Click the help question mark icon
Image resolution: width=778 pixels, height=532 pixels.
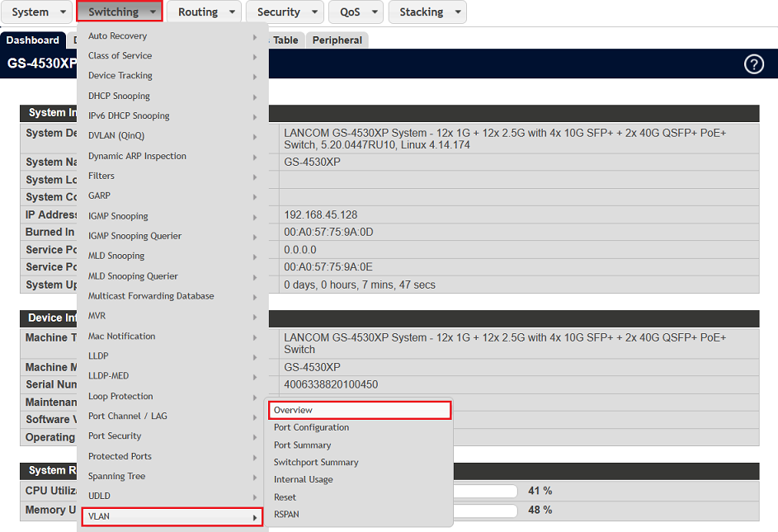tap(753, 64)
